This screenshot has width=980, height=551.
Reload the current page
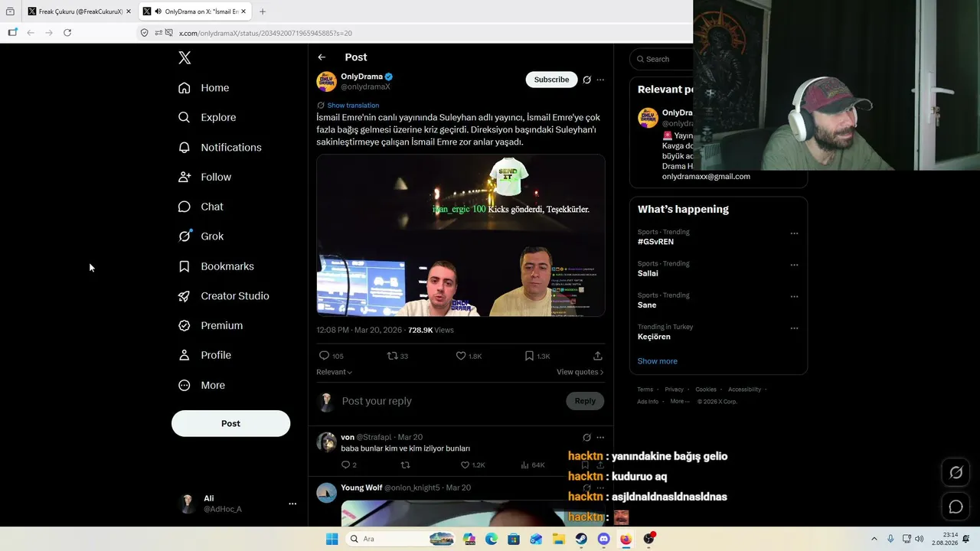click(67, 33)
